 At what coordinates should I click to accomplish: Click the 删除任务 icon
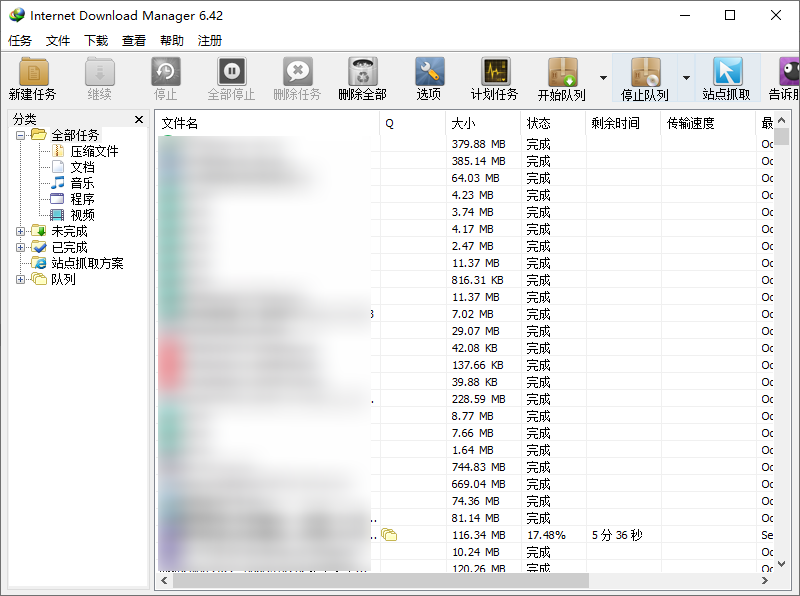[297, 71]
